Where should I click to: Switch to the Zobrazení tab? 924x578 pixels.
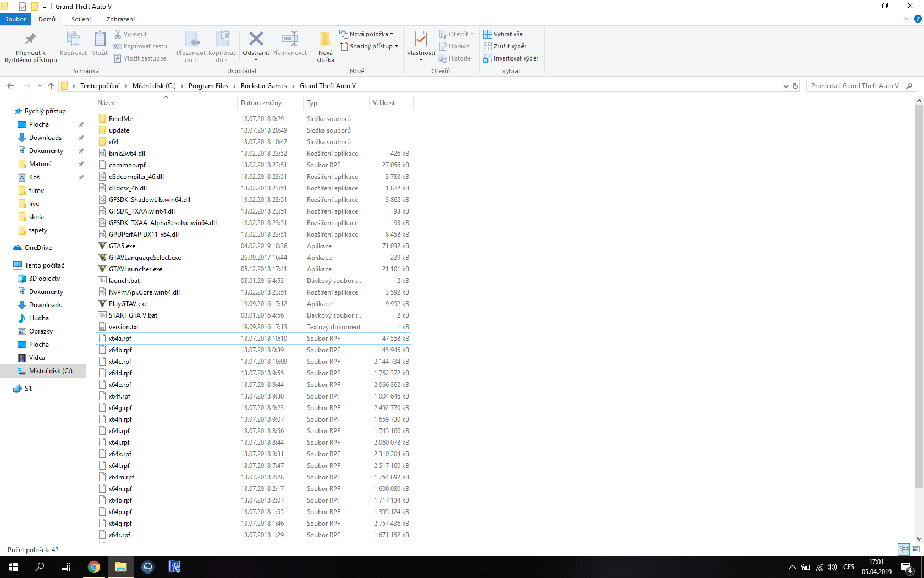coord(120,19)
